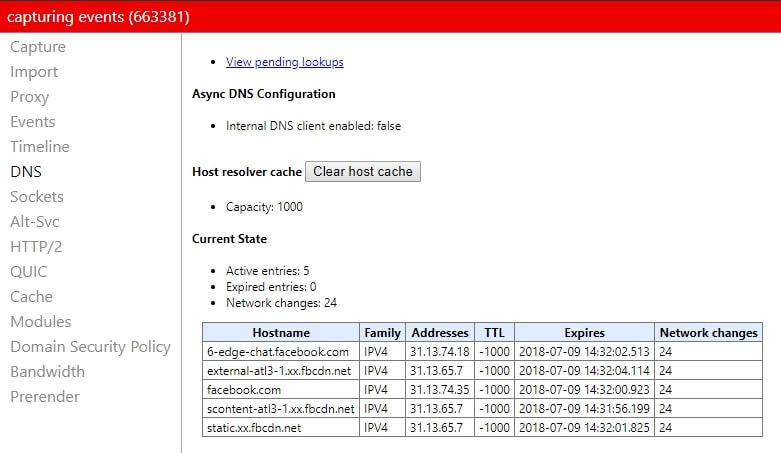Open the Capture section in sidebar
Image resolution: width=781 pixels, height=453 pixels.
(x=38, y=47)
